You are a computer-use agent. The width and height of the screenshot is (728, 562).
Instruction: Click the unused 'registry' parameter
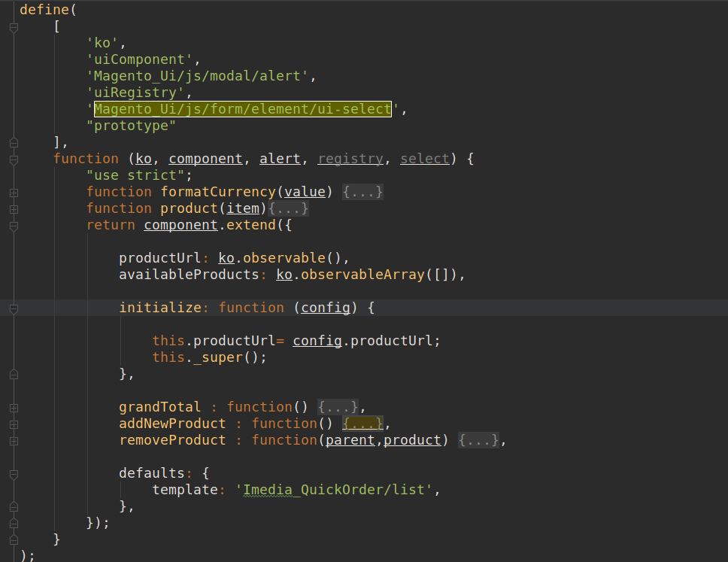350,159
